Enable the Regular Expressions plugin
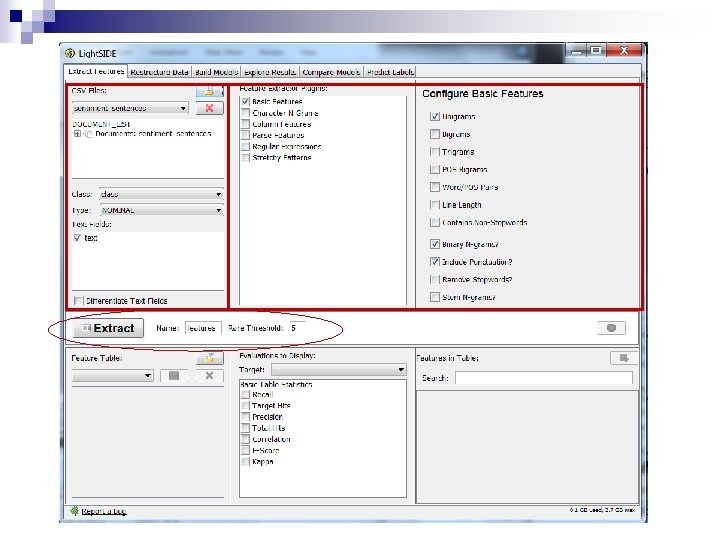 [246, 146]
